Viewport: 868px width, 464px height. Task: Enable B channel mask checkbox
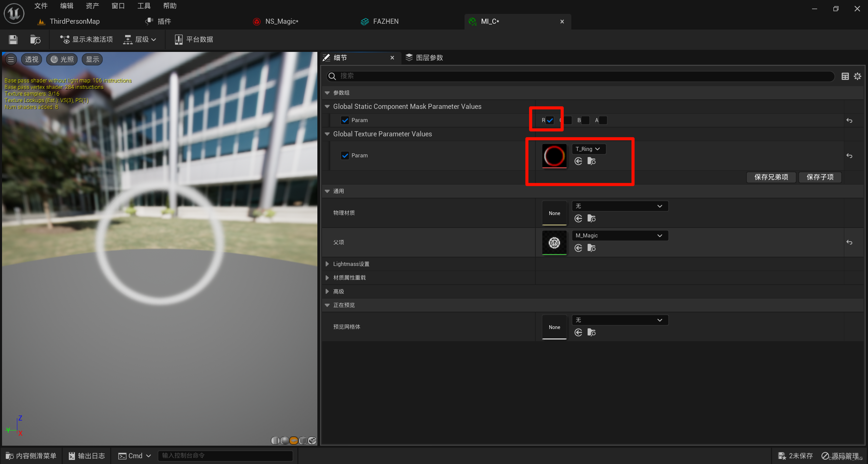click(x=585, y=120)
